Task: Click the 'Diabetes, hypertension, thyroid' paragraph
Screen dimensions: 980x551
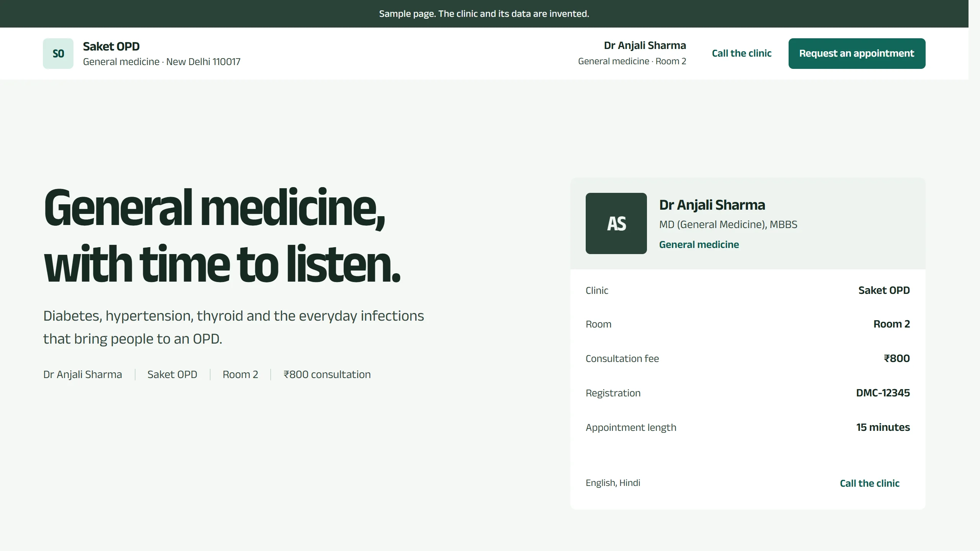Action: click(x=234, y=327)
